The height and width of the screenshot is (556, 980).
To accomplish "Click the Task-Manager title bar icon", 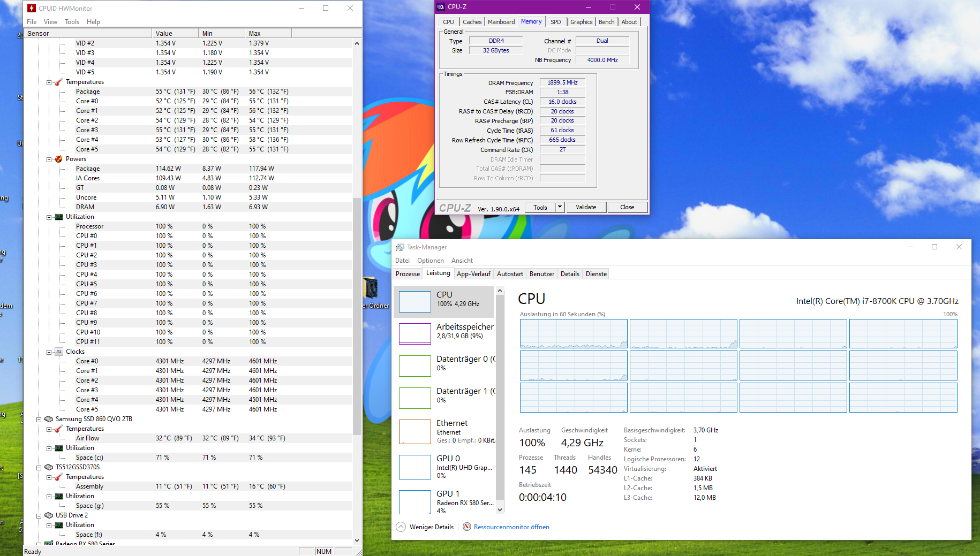I will (x=399, y=247).
